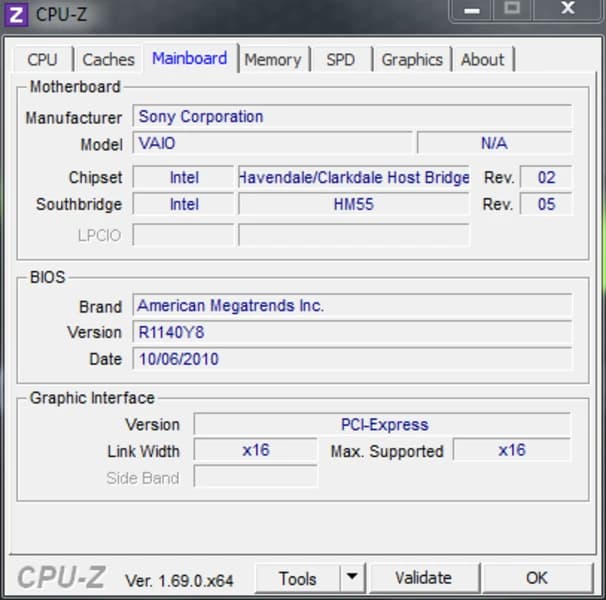This screenshot has width=606, height=600.
Task: Click the southbridge Intel vendor field
Action: point(184,204)
